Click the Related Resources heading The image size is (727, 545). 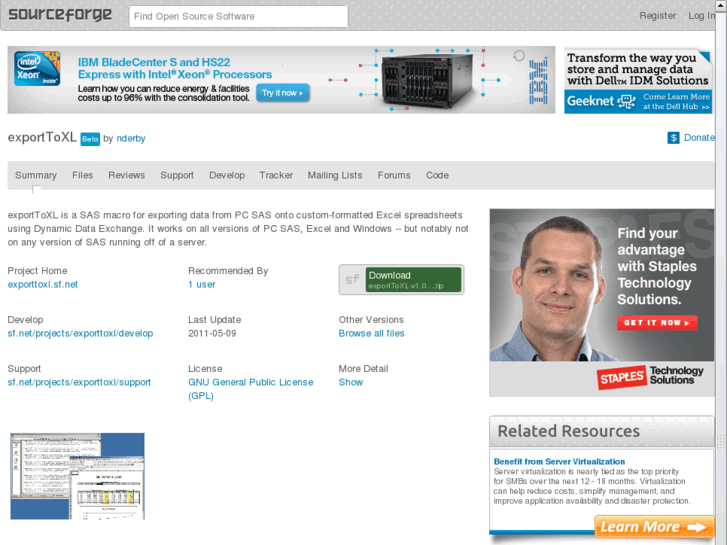pos(568,431)
